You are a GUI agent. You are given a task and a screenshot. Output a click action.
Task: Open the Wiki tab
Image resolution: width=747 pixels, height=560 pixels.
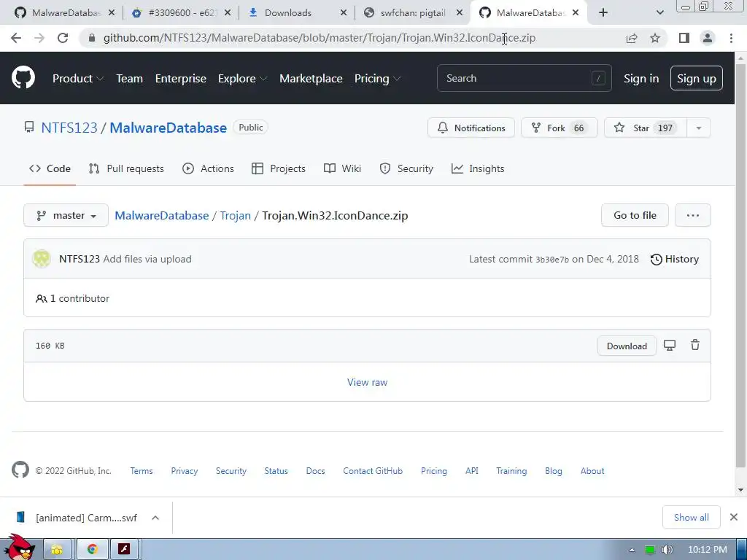coord(343,168)
